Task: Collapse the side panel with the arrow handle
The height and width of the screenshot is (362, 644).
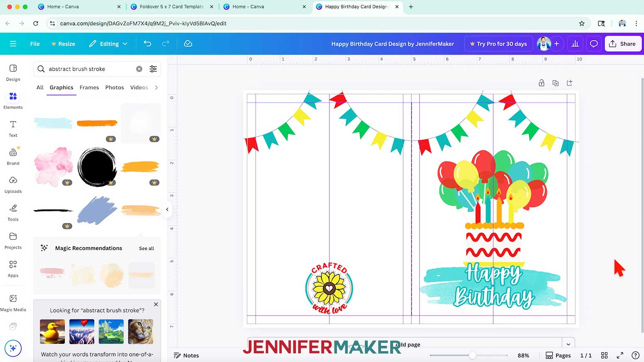Action: (x=167, y=210)
